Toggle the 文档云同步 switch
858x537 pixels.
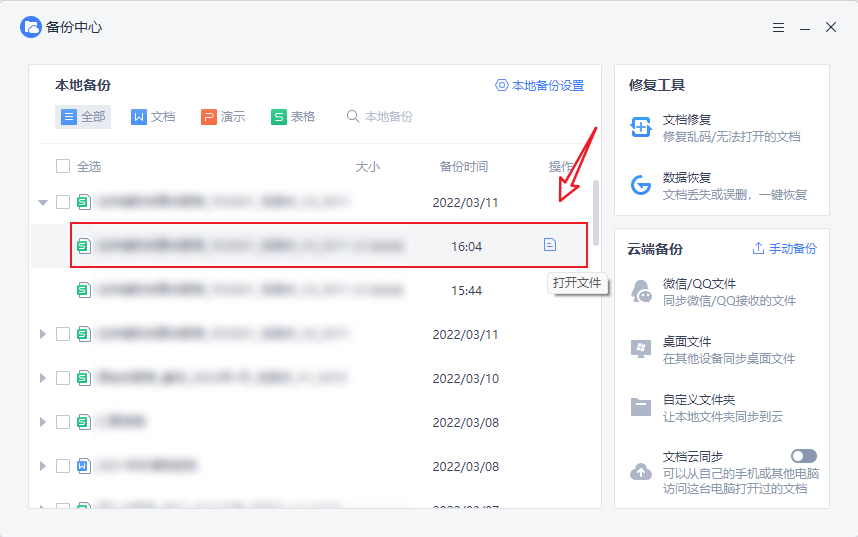(803, 456)
